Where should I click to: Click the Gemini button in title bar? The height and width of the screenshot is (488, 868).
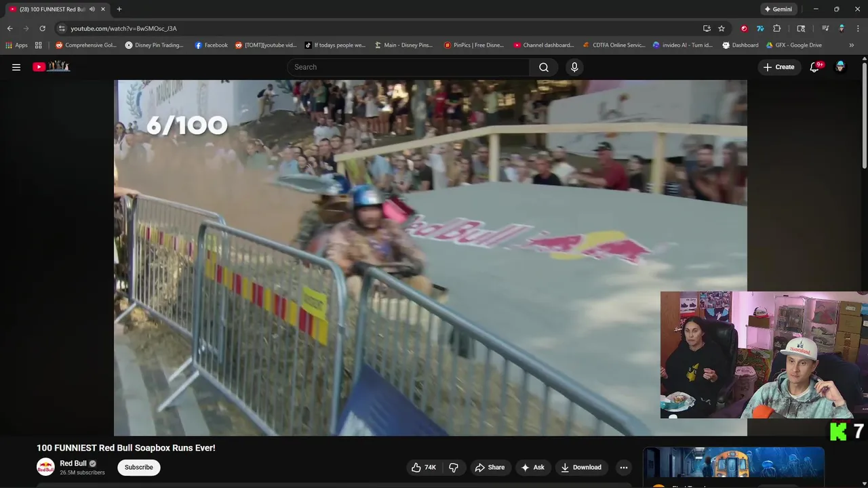[x=778, y=9]
